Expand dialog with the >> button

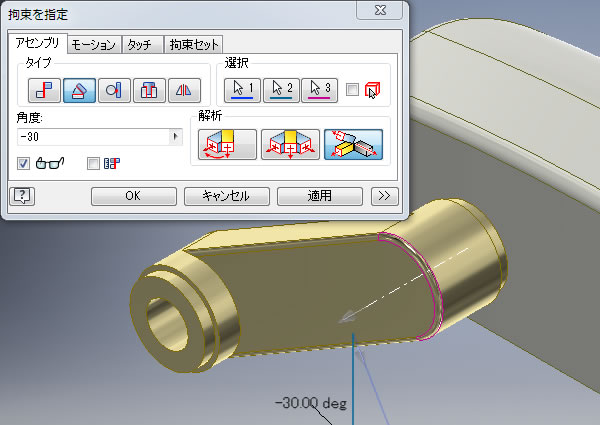[x=385, y=196]
